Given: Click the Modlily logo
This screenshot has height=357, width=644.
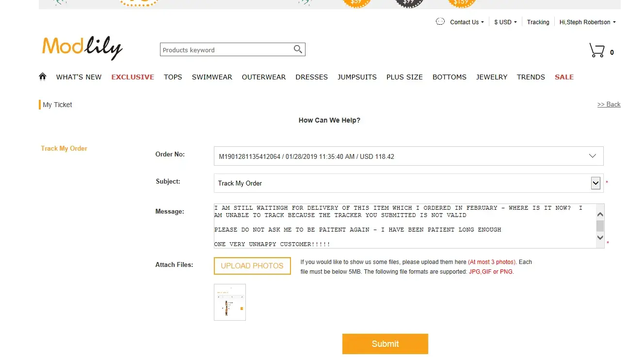Looking at the screenshot, I should [82, 48].
